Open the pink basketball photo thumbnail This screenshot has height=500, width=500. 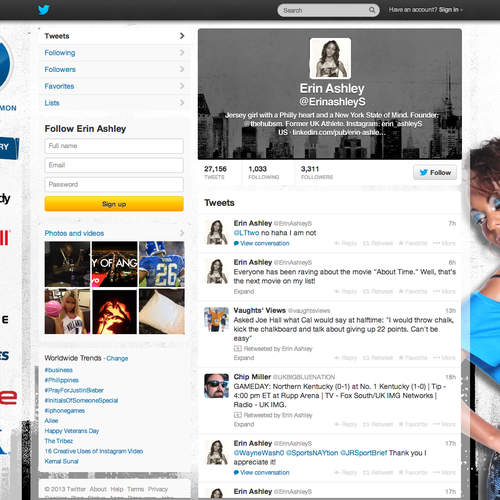tap(67, 311)
